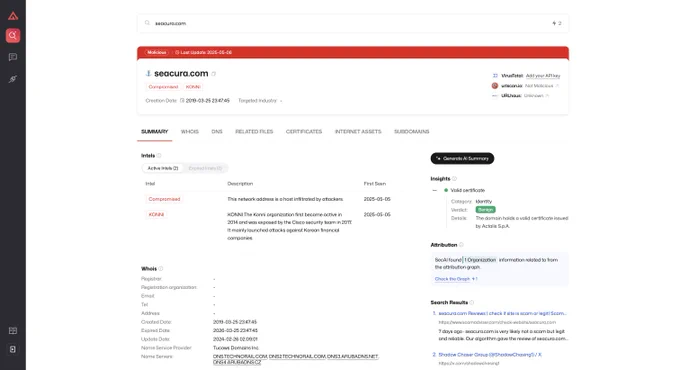The height and width of the screenshot is (370, 680).
Task: Click the Compromised row First Seen date
Action: point(377,199)
